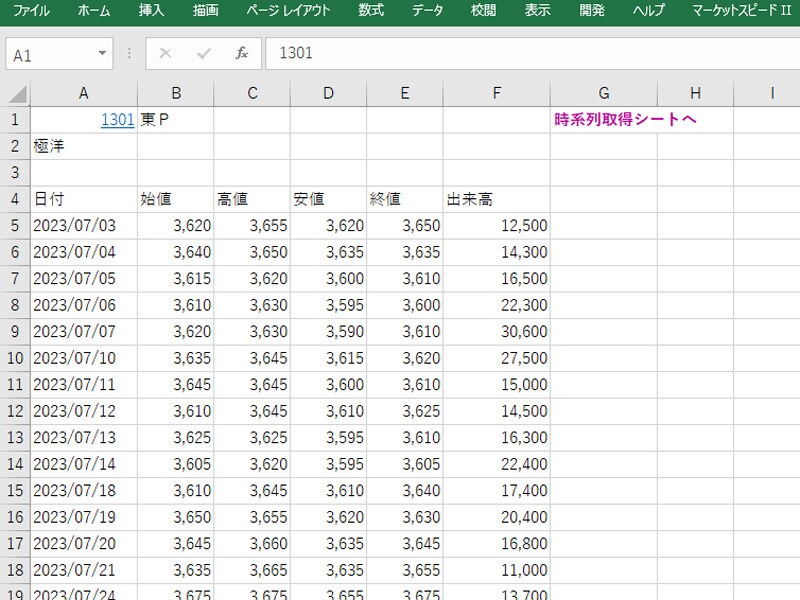Select column F header
Image resolution: width=800 pixels, height=600 pixels.
pos(496,93)
